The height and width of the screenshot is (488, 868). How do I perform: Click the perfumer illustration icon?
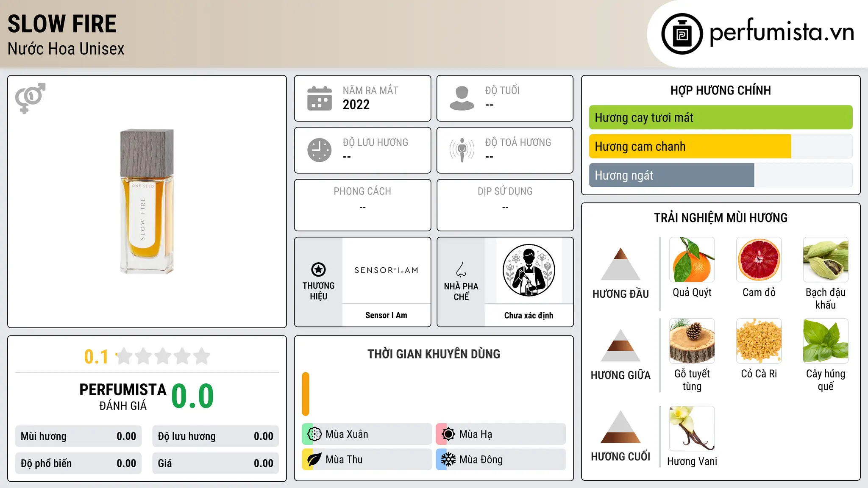click(x=529, y=270)
